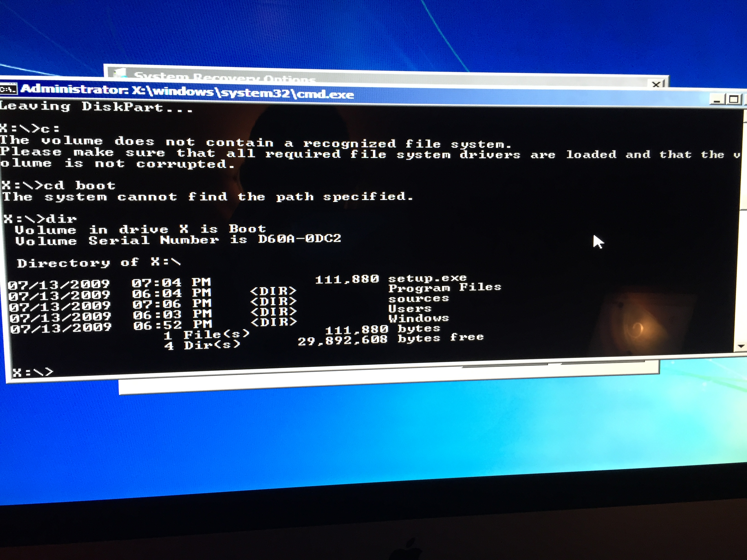Image resolution: width=747 pixels, height=560 pixels.
Task: Click the Users directory entry
Action: [410, 309]
